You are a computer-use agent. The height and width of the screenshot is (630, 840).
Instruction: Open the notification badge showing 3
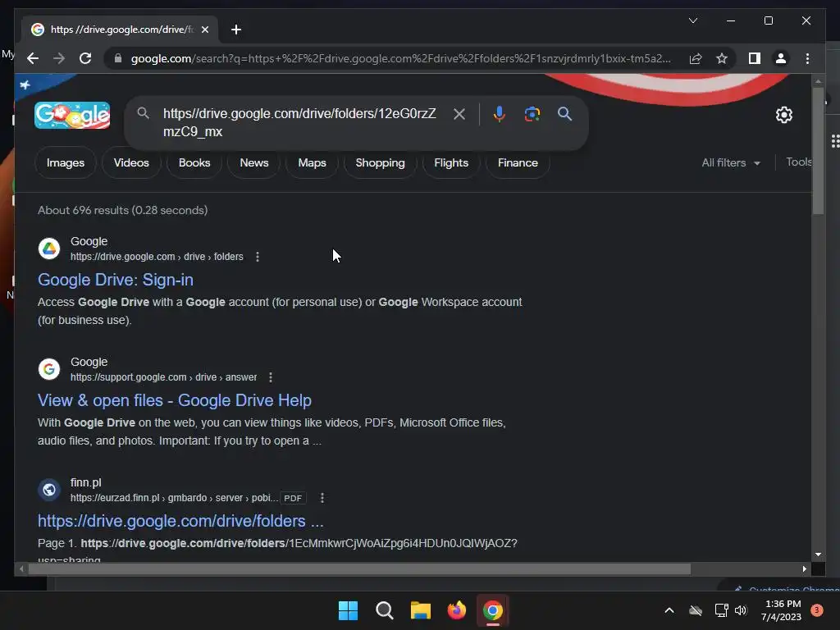click(817, 610)
